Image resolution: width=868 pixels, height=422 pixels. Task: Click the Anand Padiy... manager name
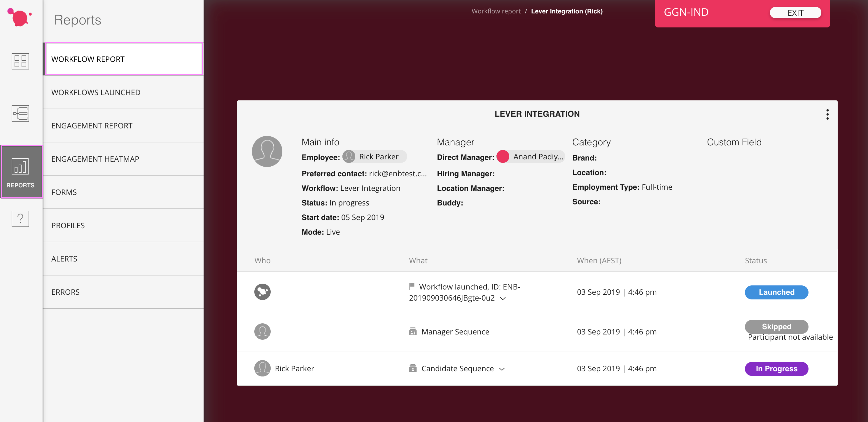(538, 157)
